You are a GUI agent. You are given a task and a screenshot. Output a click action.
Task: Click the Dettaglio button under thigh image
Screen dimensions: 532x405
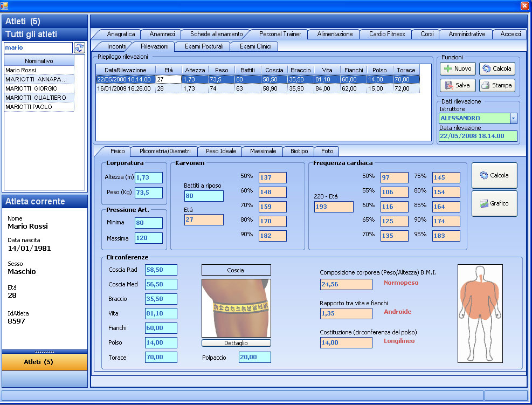click(x=236, y=343)
